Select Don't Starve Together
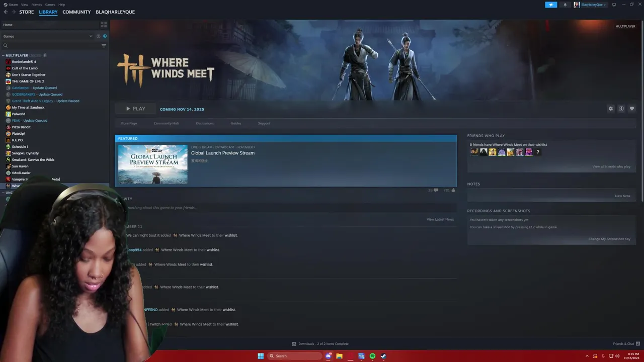This screenshot has height=362, width=644. click(29, 75)
